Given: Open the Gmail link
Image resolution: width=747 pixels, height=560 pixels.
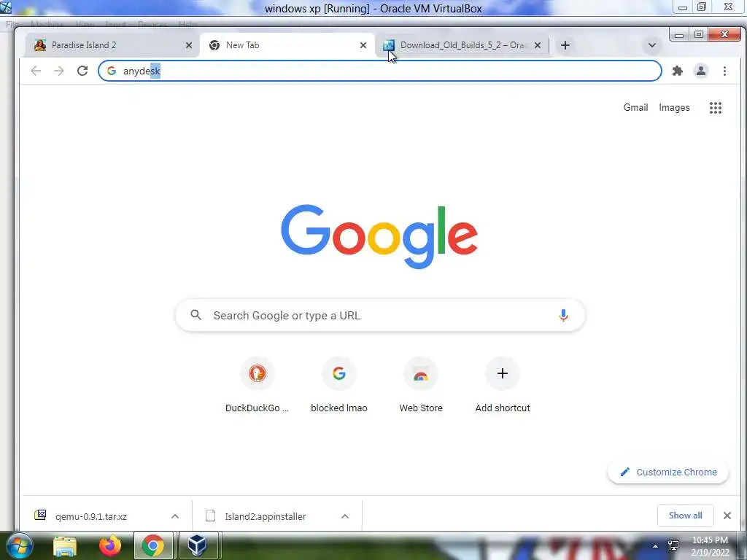Looking at the screenshot, I should click(x=635, y=108).
